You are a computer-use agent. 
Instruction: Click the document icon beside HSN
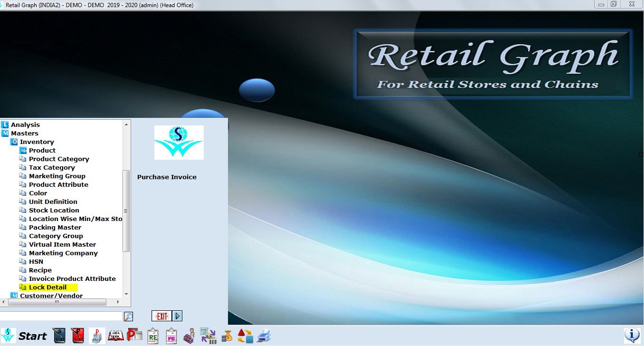tap(23, 261)
